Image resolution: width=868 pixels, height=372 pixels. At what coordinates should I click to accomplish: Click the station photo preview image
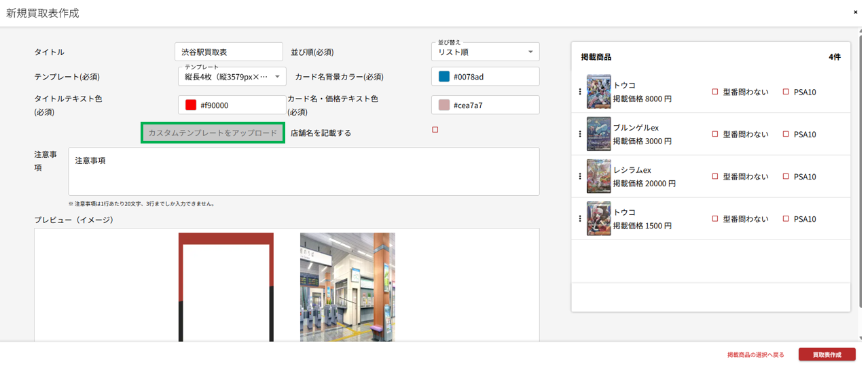pos(348,287)
